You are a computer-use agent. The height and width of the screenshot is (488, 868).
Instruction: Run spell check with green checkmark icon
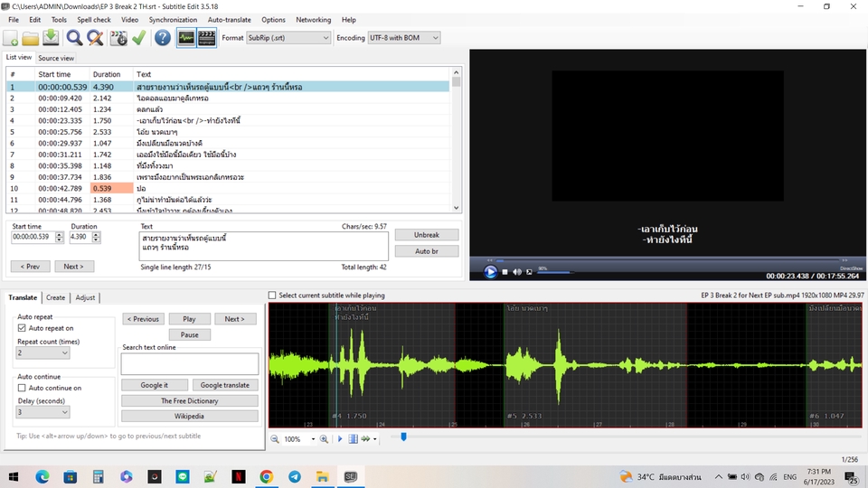(139, 38)
